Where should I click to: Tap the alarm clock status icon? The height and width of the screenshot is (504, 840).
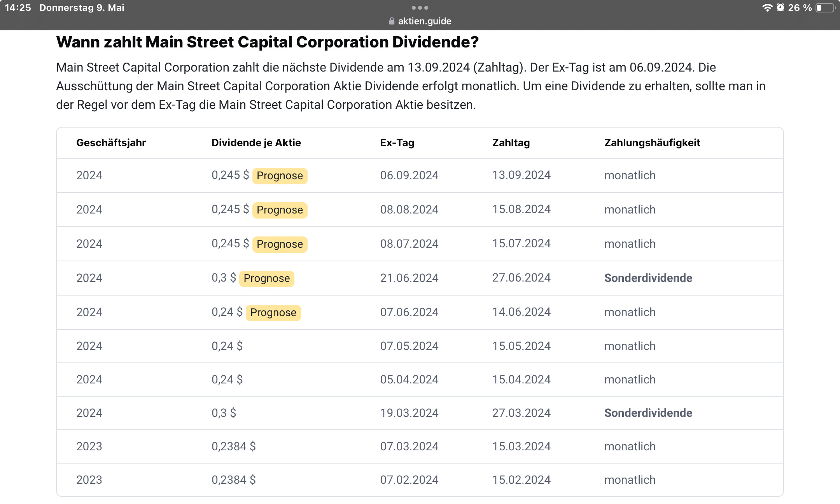(x=780, y=8)
